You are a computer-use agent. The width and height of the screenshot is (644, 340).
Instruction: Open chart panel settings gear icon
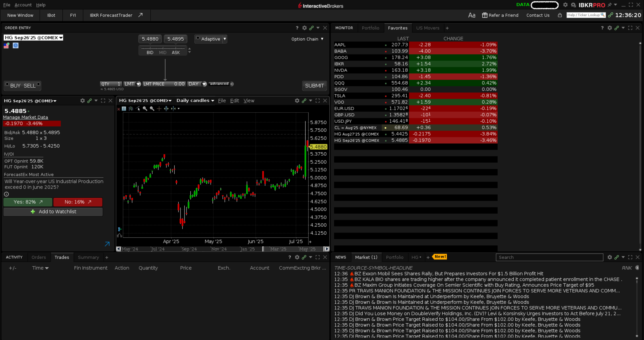click(297, 101)
